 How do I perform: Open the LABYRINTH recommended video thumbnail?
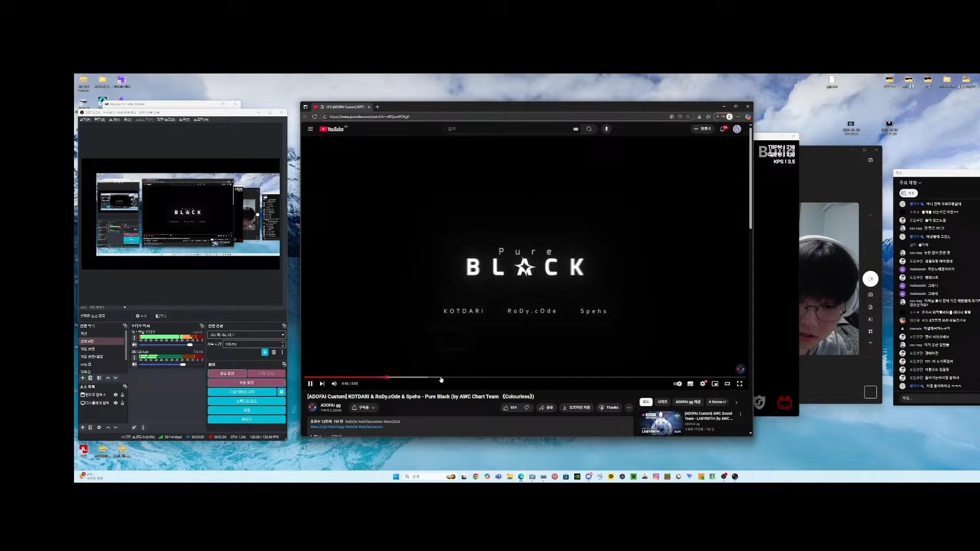click(660, 422)
